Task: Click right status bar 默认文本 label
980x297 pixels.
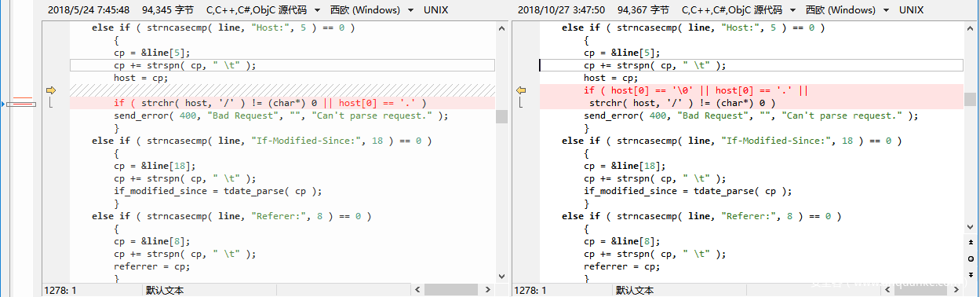Action: (635, 290)
